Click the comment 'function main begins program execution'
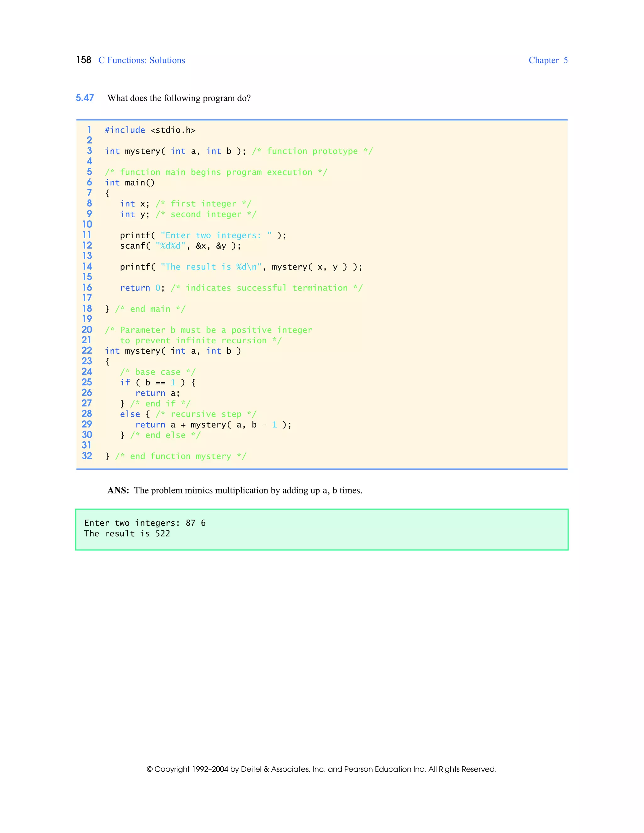Image resolution: width=644 pixels, height=833 pixels. pyautogui.click(x=216, y=172)
